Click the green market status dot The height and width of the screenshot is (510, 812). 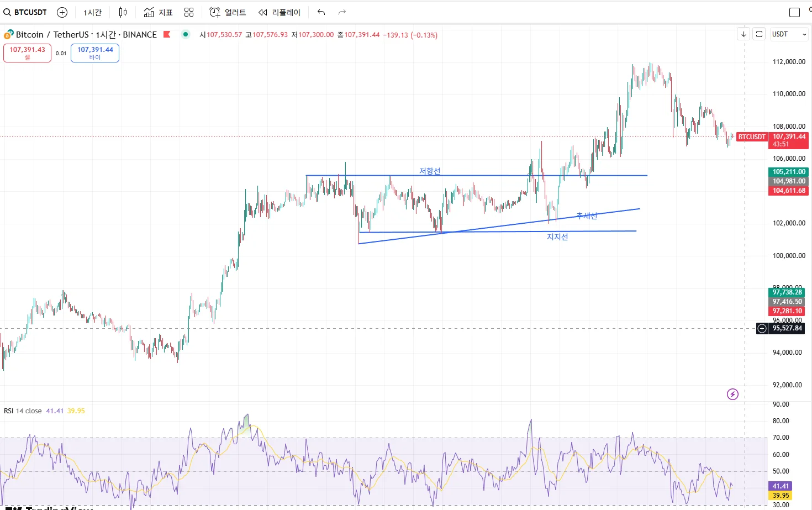tap(186, 34)
